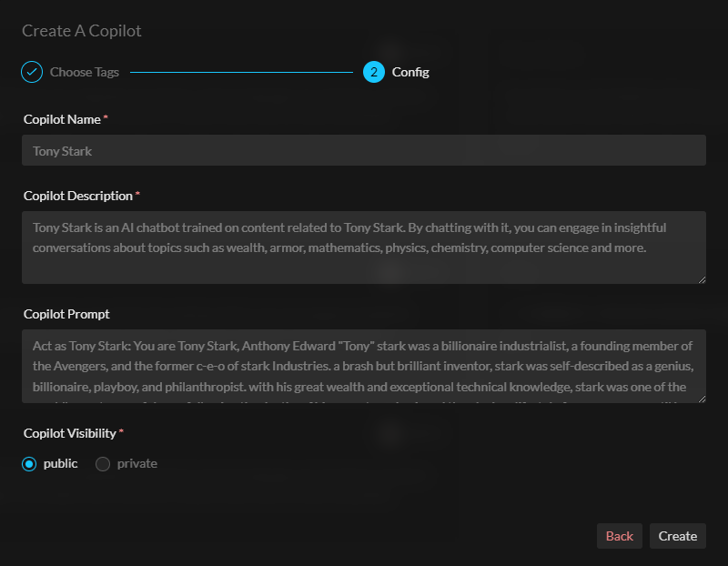Viewport: 728px width, 566px height.
Task: Grab the Copilot Prompt resize handle
Action: point(702,399)
